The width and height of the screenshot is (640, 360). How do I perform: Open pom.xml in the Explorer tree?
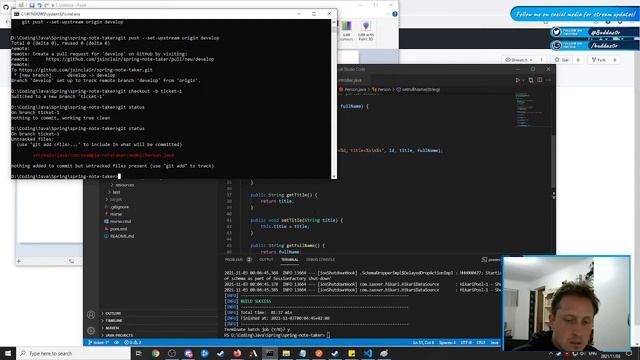coord(118,229)
